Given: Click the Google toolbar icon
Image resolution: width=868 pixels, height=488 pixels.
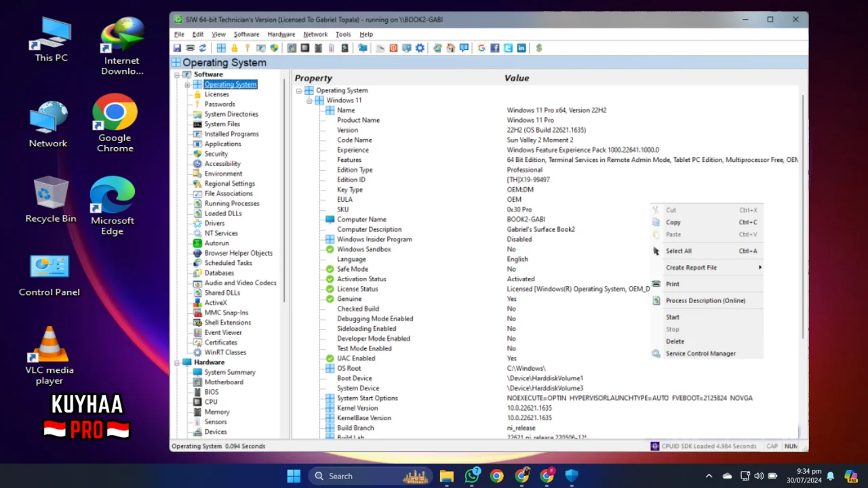Looking at the screenshot, I should [x=481, y=48].
